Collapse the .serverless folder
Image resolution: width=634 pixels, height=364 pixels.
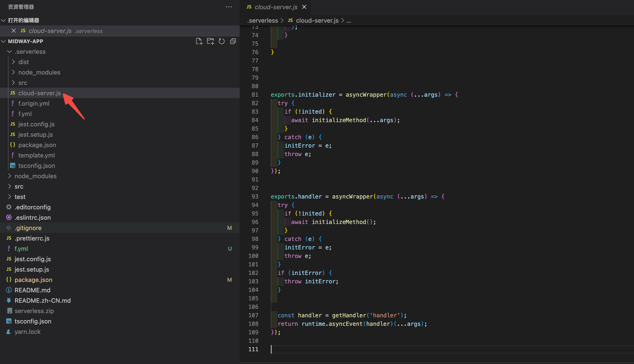click(9, 52)
